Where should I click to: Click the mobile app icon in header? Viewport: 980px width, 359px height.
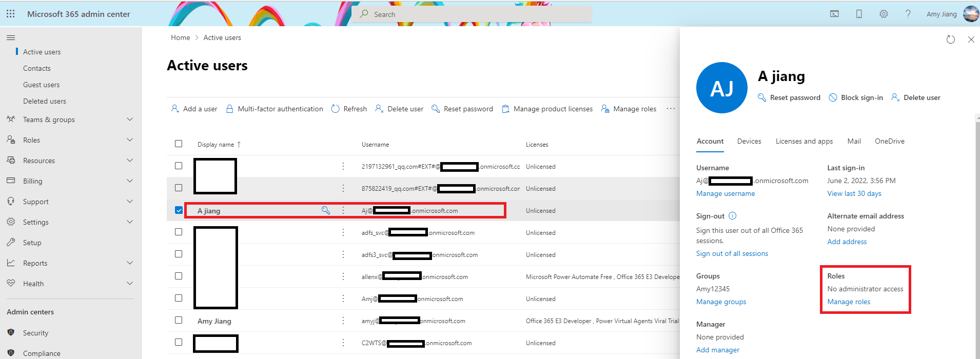(859, 14)
